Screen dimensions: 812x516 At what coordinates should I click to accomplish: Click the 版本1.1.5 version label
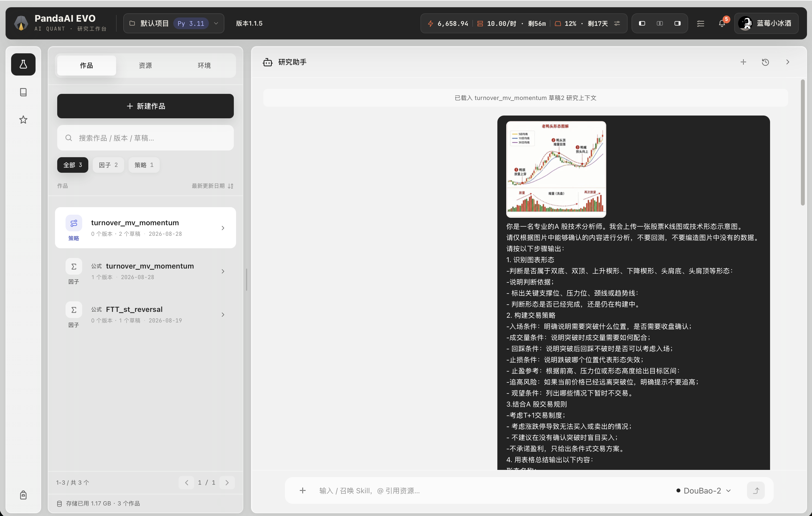[x=249, y=23]
